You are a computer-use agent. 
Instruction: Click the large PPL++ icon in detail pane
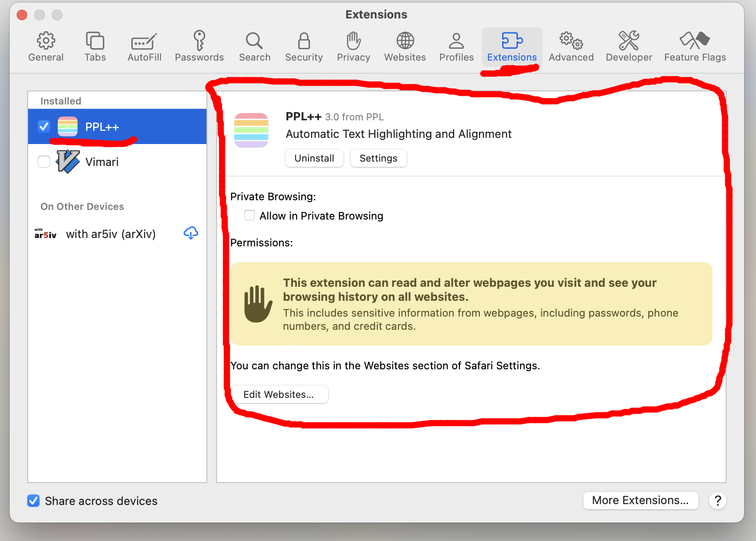point(251,130)
